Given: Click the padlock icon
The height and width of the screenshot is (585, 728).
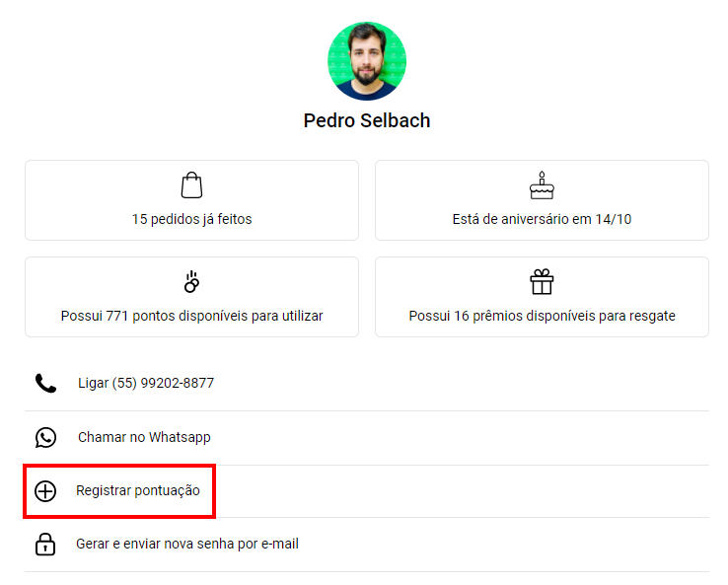Looking at the screenshot, I should point(45,545).
